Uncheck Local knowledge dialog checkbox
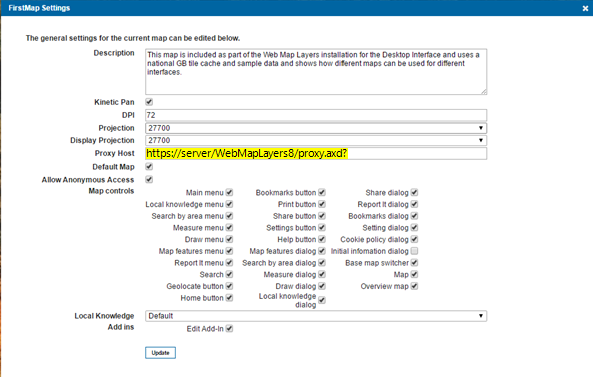This screenshot has width=593, height=377. click(x=322, y=300)
